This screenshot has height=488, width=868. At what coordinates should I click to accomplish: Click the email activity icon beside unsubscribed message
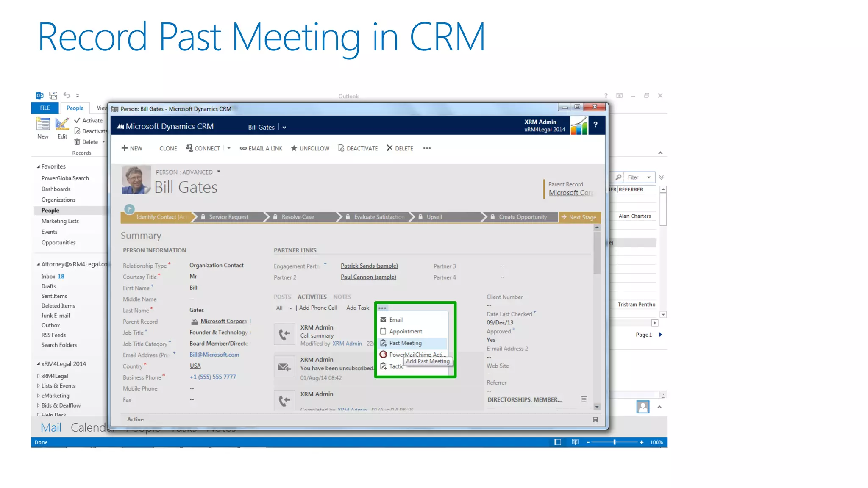click(284, 367)
